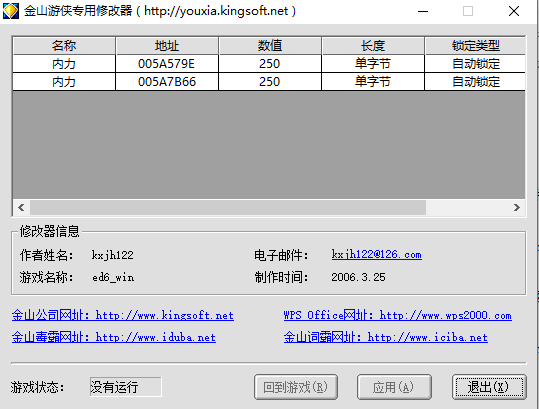Viewport: 539px width, 409px height.
Task: Select address cell 005A7B66
Action: [167, 82]
